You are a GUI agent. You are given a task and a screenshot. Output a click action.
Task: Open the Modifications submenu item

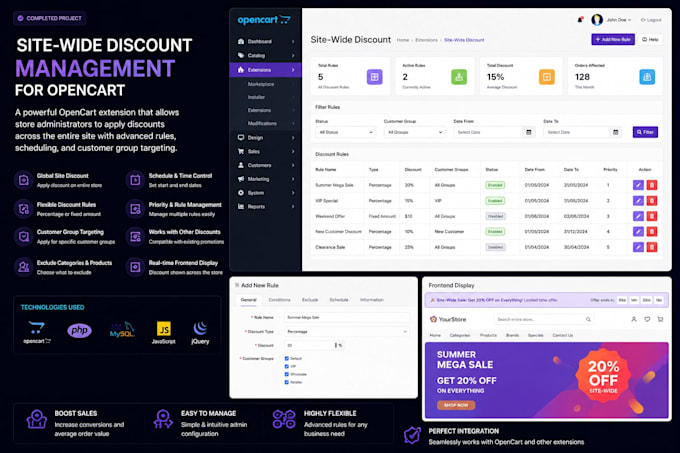262,124
